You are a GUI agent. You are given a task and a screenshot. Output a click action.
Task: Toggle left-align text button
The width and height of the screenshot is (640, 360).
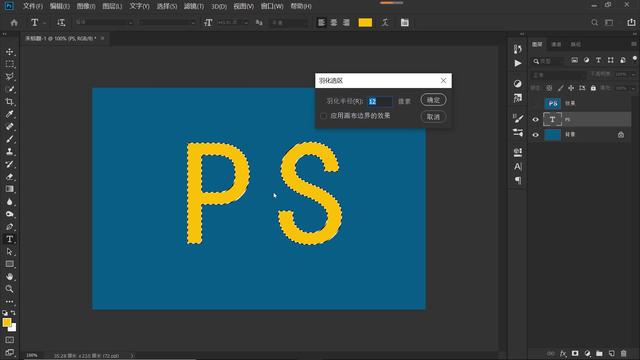click(322, 23)
